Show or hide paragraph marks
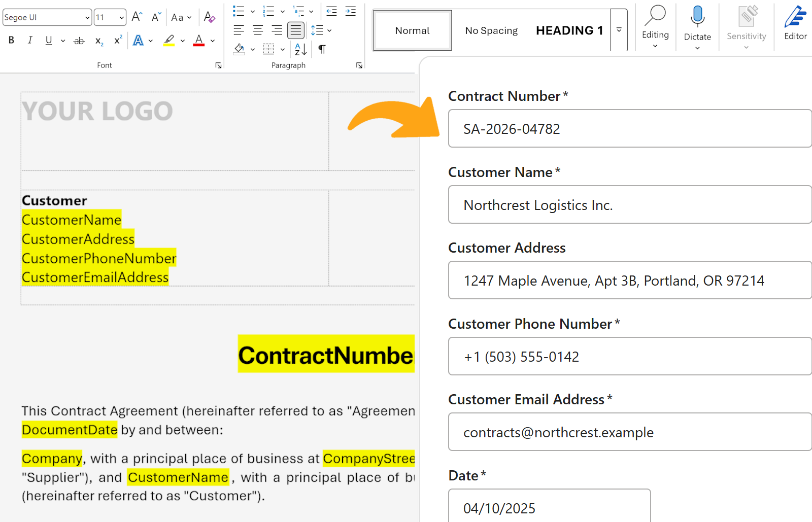812x522 pixels. [x=322, y=49]
